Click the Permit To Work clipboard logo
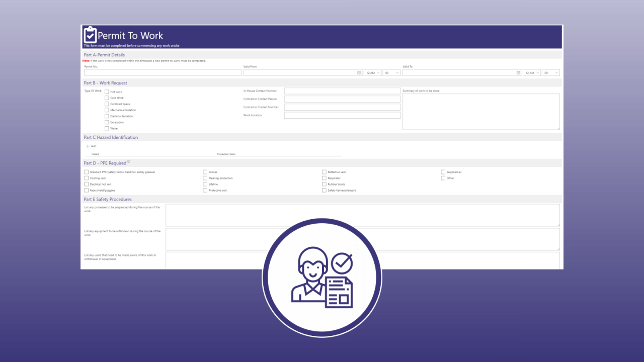The width and height of the screenshot is (644, 362). coord(90,35)
